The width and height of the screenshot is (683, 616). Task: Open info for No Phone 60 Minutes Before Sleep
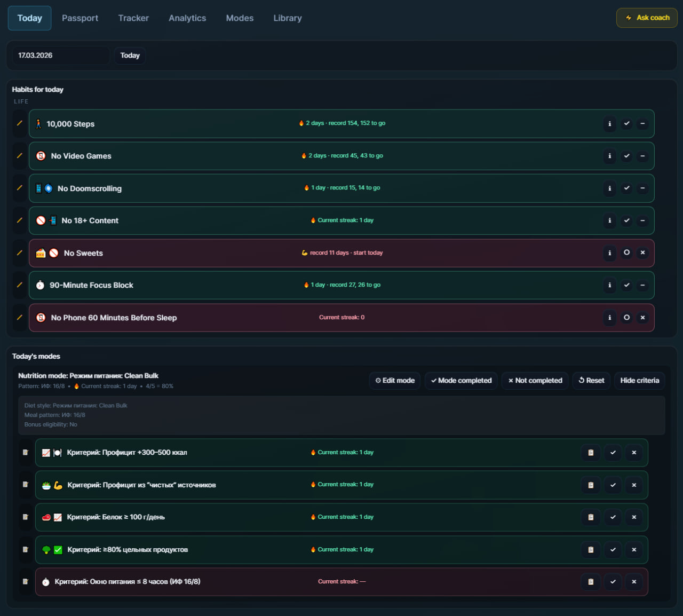click(x=609, y=318)
